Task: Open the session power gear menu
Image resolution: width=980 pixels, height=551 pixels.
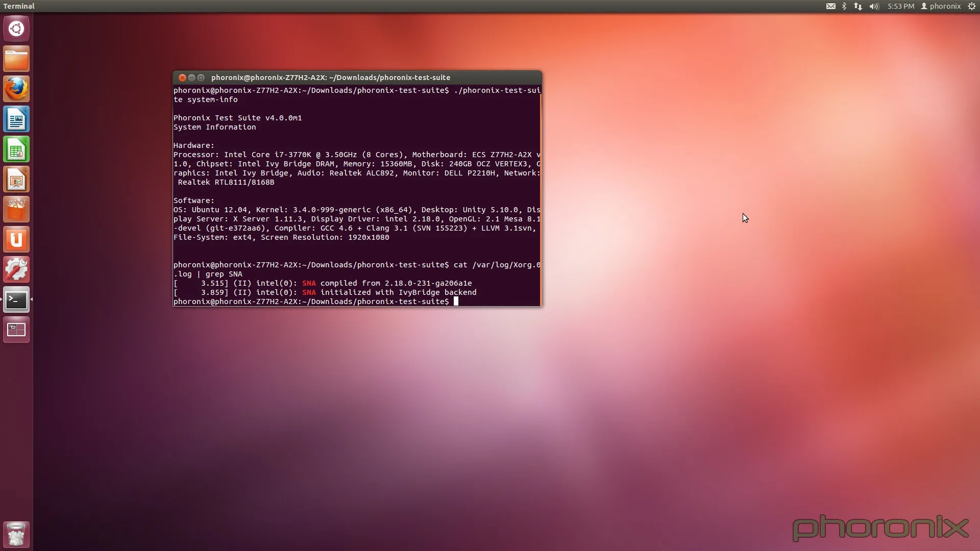Action: tap(972, 6)
